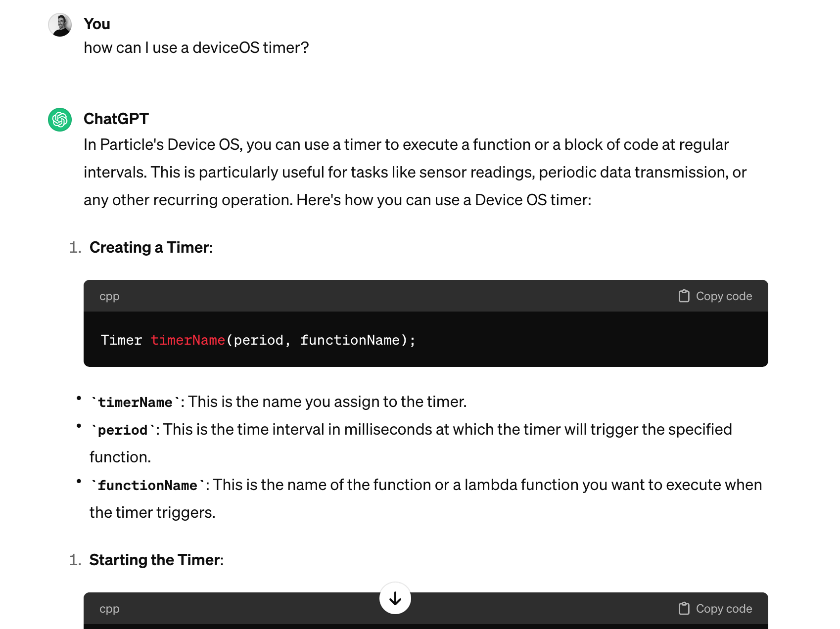This screenshot has width=840, height=629.
Task: Click the intro paragraph starting 'In Particle's Device OS'
Action: [415, 172]
